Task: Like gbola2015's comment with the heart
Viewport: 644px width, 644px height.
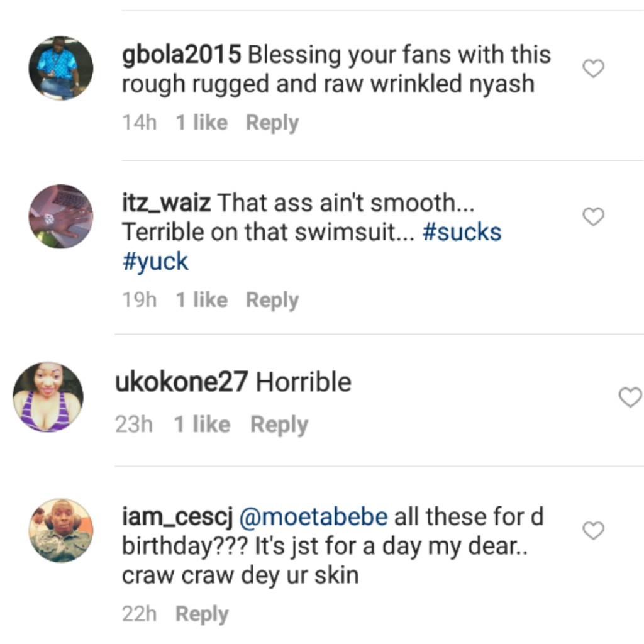Action: coord(593,68)
